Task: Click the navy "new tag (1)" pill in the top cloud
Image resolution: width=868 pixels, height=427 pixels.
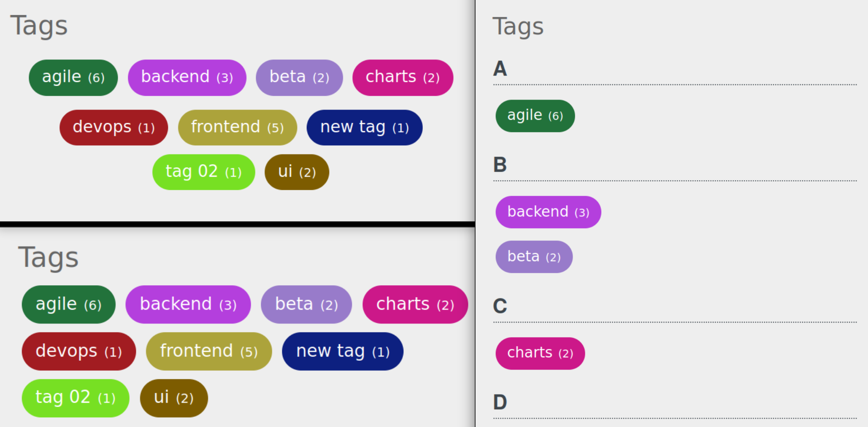Action: [364, 127]
